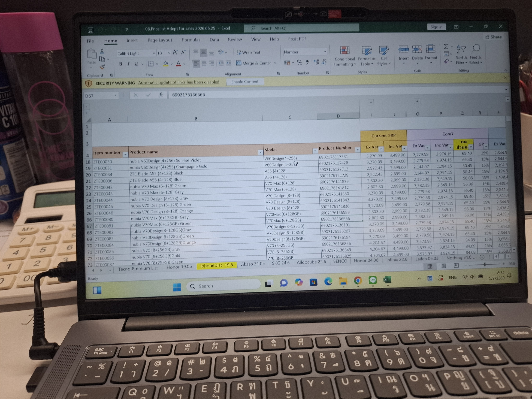Toggle Middle Align vertical alignment
The width and height of the screenshot is (532, 399).
pyautogui.click(x=203, y=52)
